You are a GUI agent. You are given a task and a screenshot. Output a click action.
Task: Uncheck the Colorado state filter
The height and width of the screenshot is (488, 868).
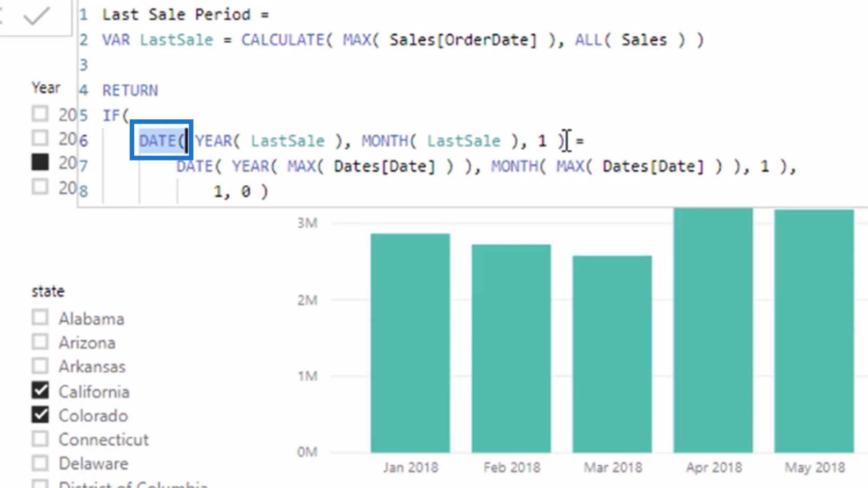click(40, 415)
